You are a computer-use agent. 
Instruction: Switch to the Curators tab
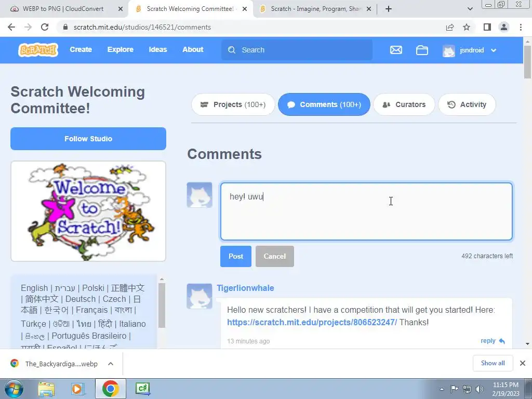point(404,104)
